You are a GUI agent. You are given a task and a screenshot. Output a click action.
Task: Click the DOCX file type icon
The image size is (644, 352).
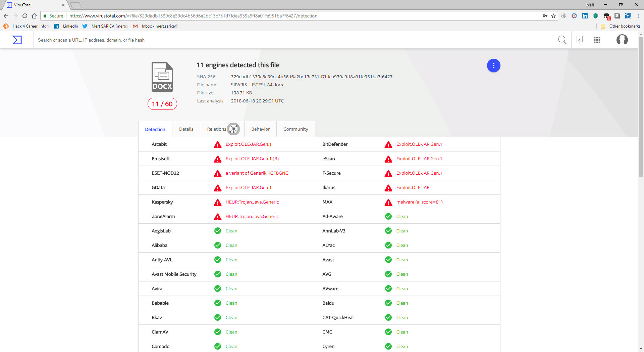tap(162, 77)
